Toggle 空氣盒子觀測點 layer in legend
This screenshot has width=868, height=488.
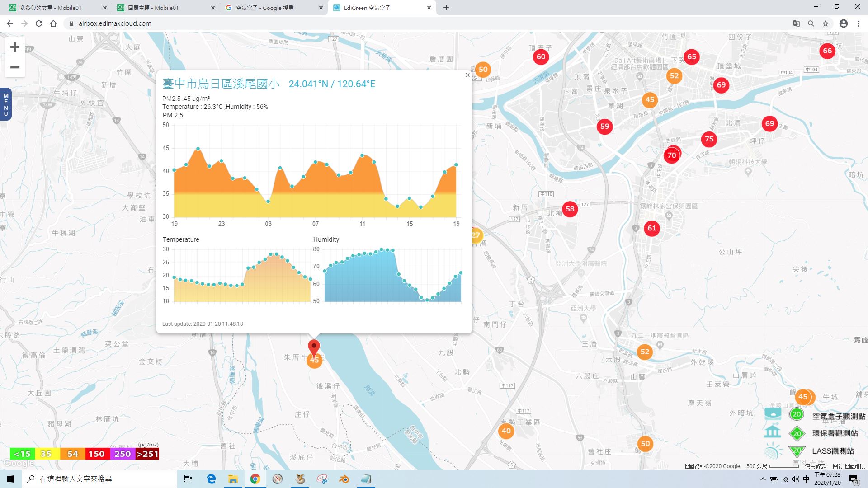815,415
